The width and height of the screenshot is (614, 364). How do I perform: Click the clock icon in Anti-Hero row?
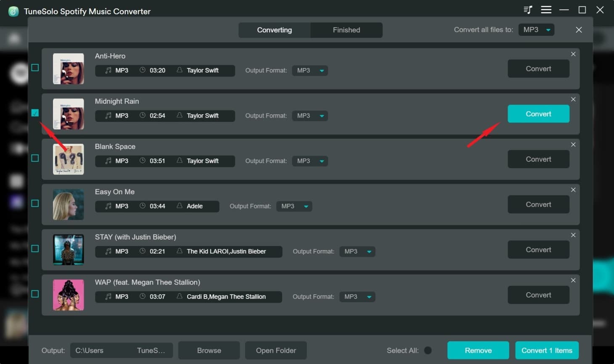tap(143, 70)
